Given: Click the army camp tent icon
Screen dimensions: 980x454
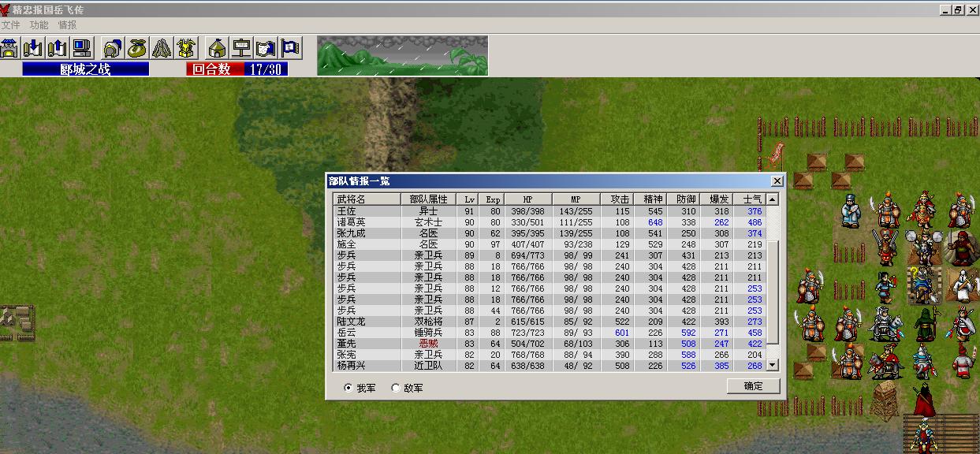Looking at the screenshot, I should [x=217, y=48].
